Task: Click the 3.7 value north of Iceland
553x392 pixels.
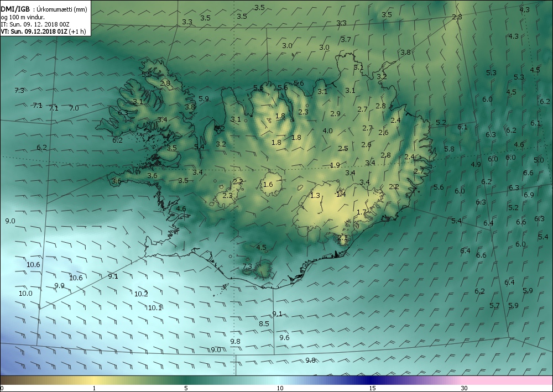Action: point(346,39)
